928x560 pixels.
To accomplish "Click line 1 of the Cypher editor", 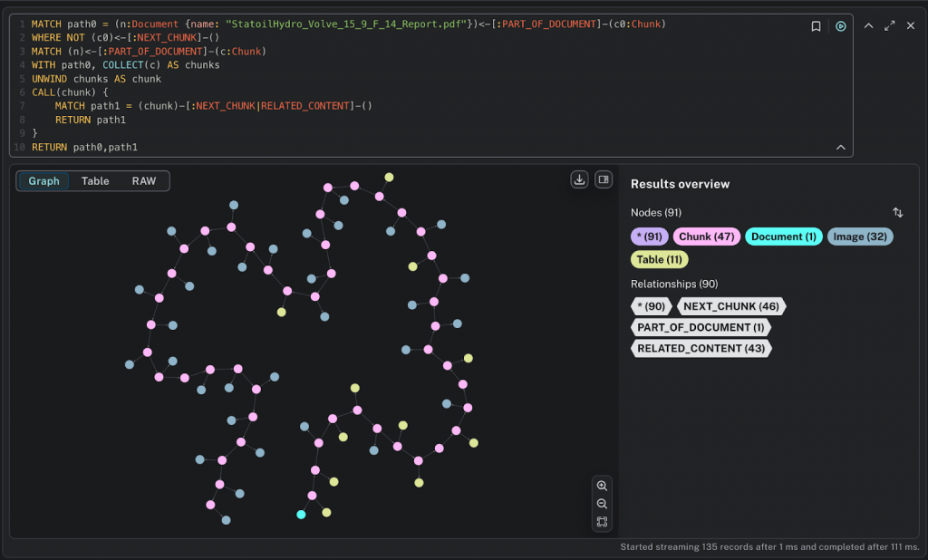I will (x=349, y=24).
